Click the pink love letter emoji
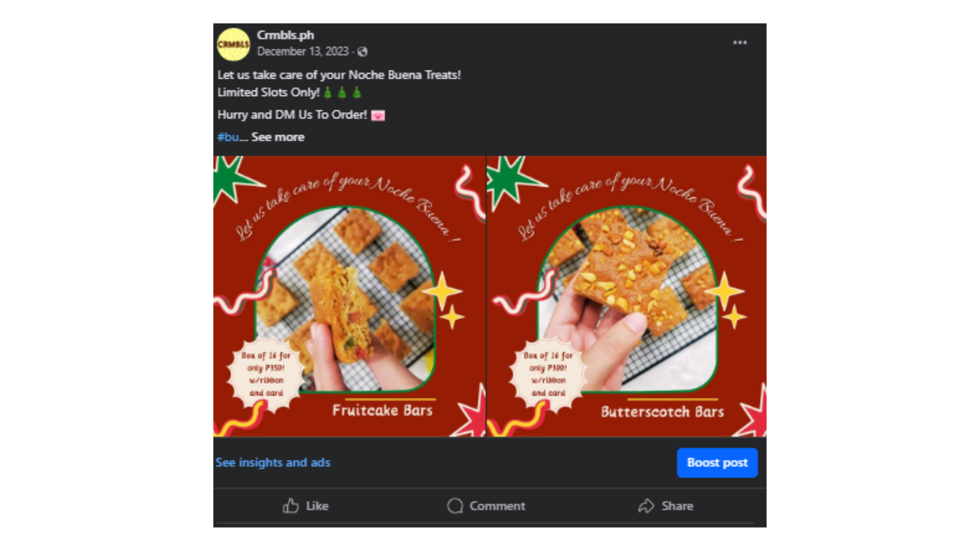980x551 pixels. point(378,115)
